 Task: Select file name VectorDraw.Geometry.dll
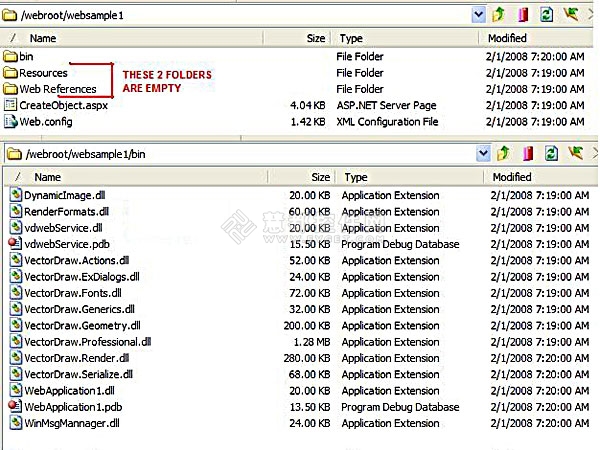click(x=82, y=326)
